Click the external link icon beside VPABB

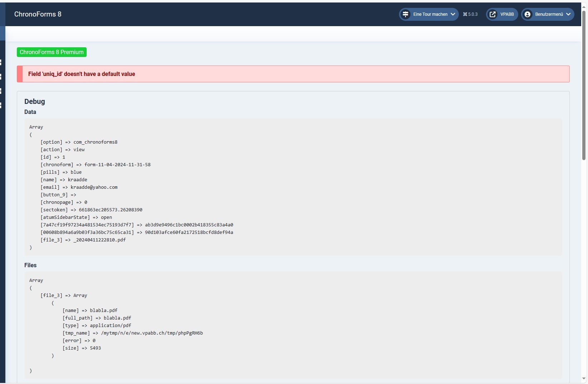493,14
